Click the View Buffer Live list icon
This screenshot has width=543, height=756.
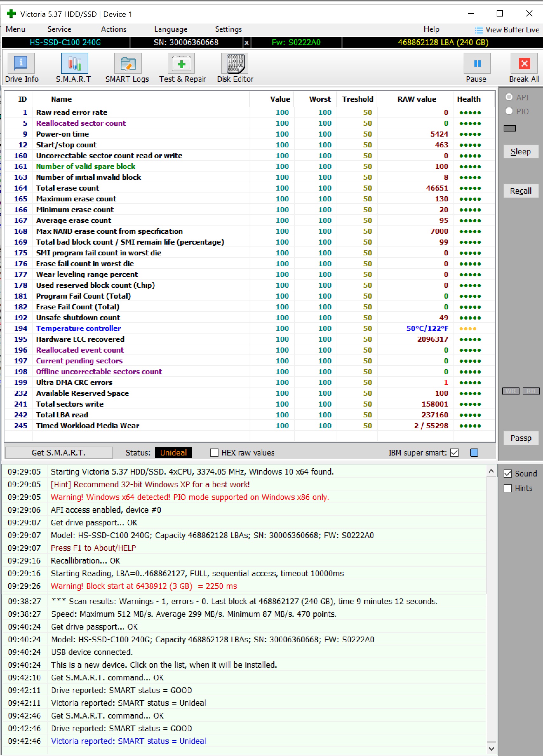478,30
